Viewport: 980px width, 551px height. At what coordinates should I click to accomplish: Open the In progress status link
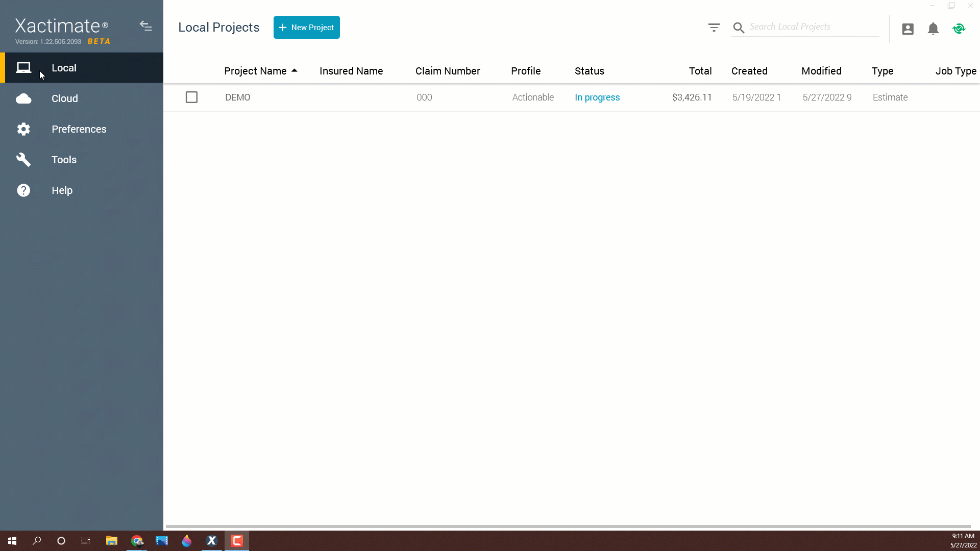tap(597, 97)
